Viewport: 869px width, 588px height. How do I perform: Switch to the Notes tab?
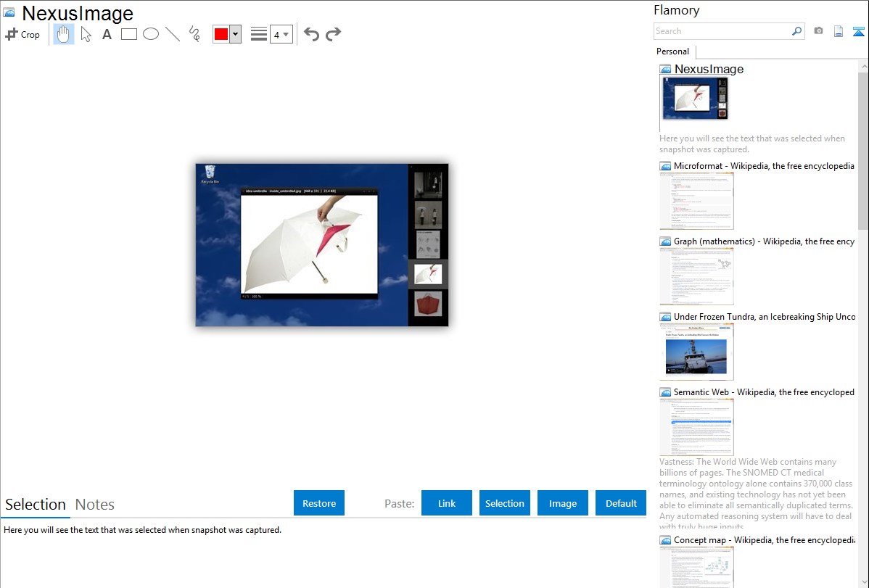95,505
